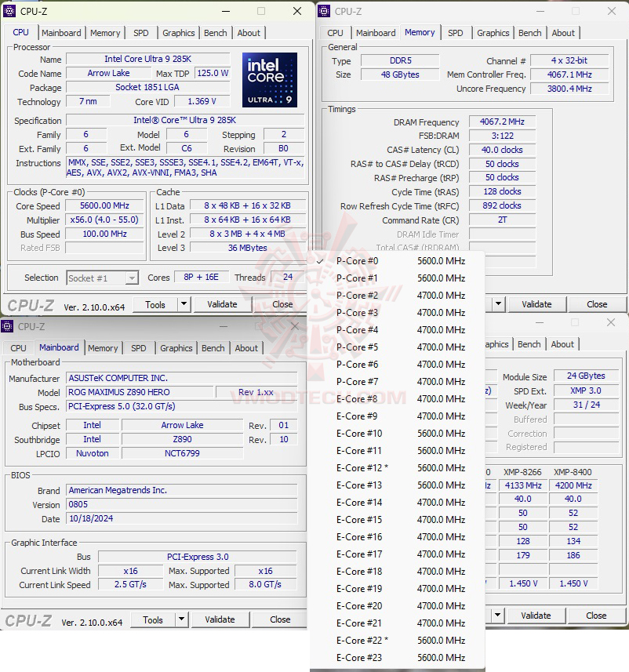Click the Current Link Speed value 2.5 GT/s
The width and height of the screenshot is (629, 672).
tap(130, 585)
